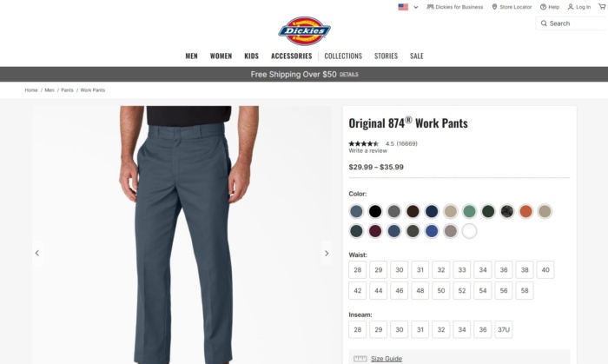Open free shipping DETAILS link
The height and width of the screenshot is (364, 608).
(x=349, y=75)
